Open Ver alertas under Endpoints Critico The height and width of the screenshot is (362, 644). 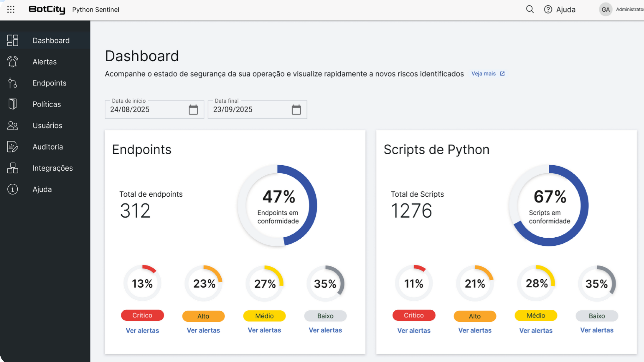(142, 330)
